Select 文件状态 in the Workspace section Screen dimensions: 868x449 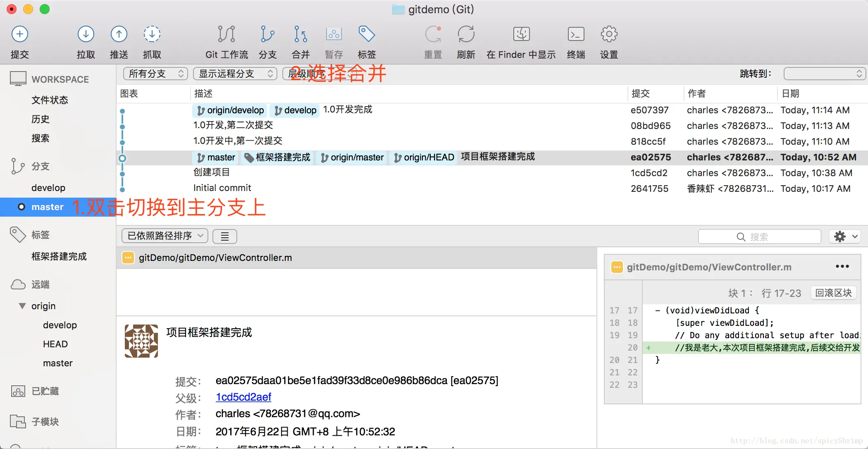[50, 100]
